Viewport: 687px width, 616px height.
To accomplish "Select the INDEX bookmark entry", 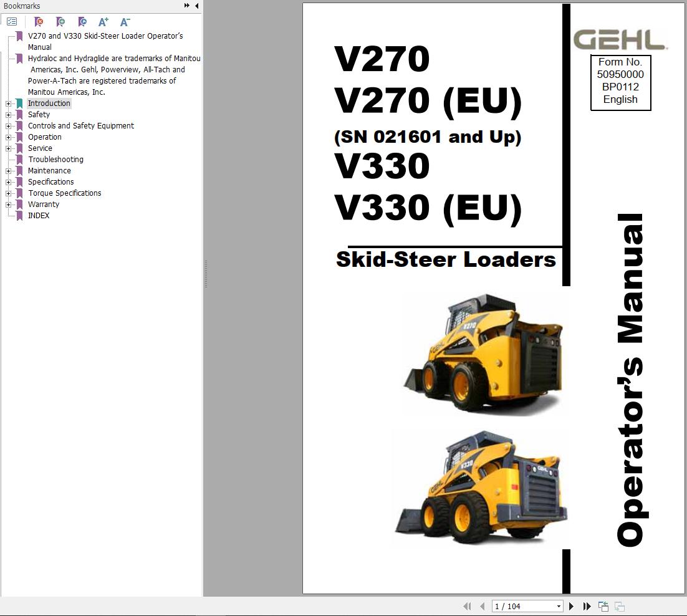I will tap(39, 215).
